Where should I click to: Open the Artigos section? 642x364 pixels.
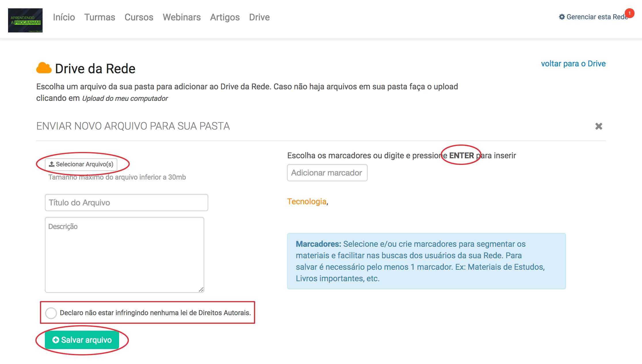click(225, 17)
